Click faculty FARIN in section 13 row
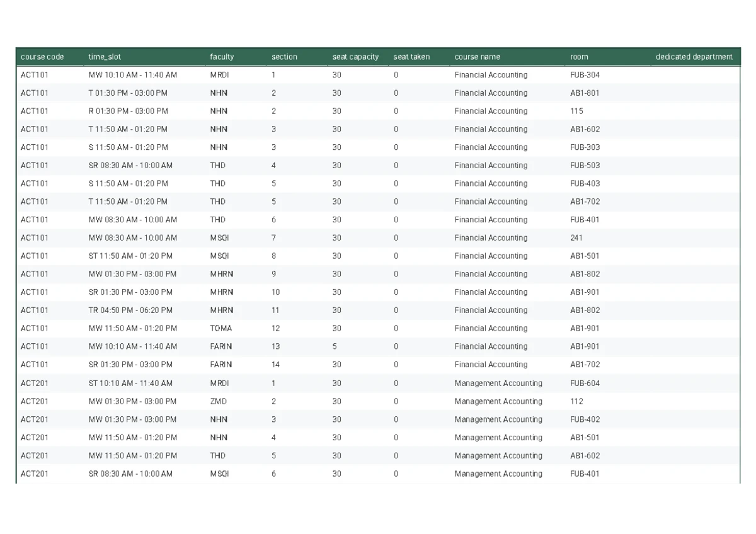Image resolution: width=756 pixels, height=534 pixels. click(x=221, y=347)
